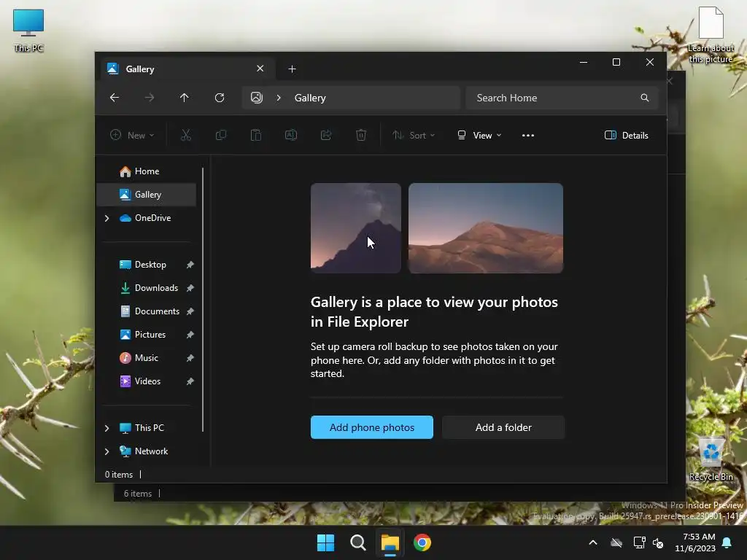
Task: Select the Recycle Bin desktop icon
Action: pyautogui.click(x=711, y=459)
